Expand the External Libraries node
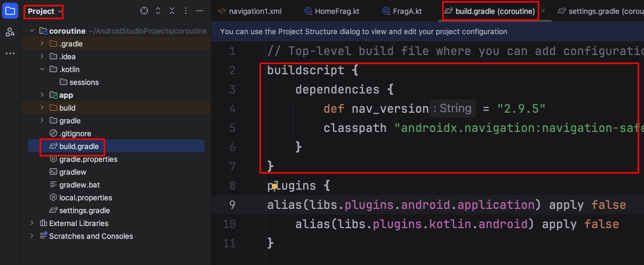The image size is (644, 265). pos(32,223)
